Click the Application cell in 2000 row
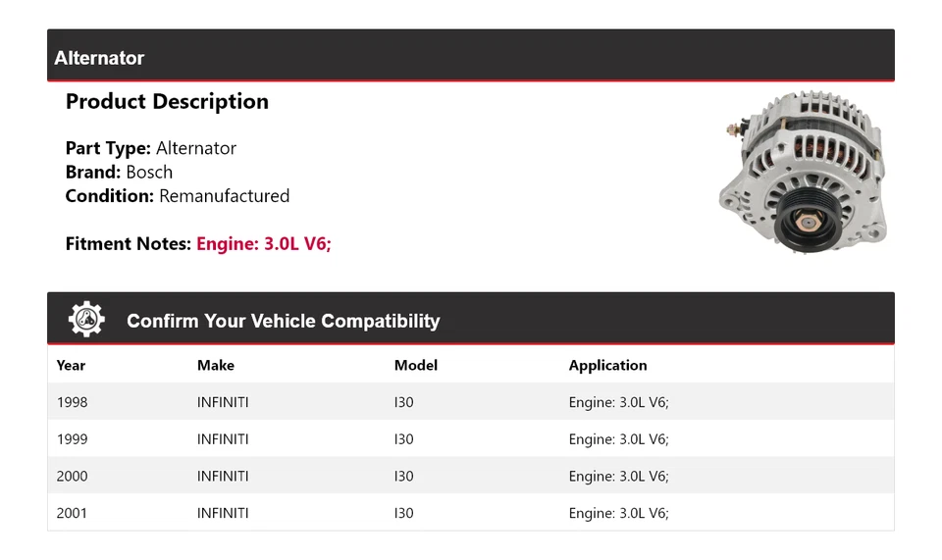 pos(618,477)
